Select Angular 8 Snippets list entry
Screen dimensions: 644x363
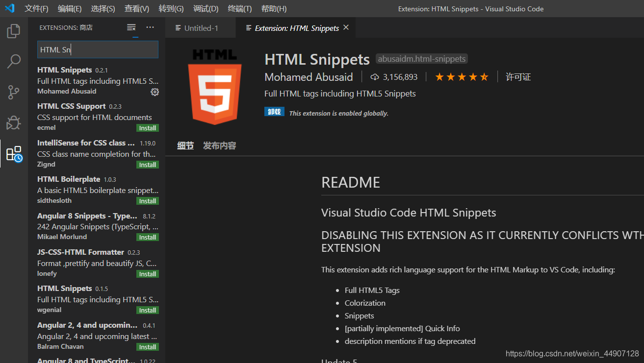[97, 226]
